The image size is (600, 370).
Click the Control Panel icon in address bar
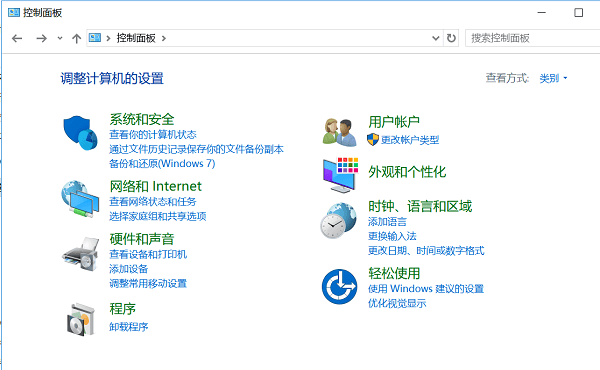point(95,37)
